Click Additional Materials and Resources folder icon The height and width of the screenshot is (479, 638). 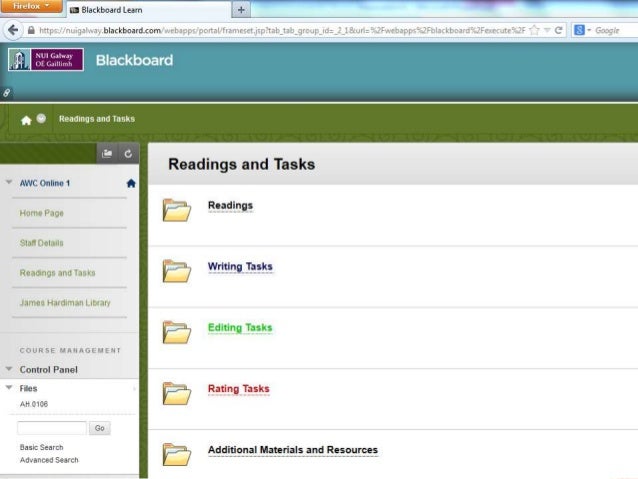[x=177, y=454]
